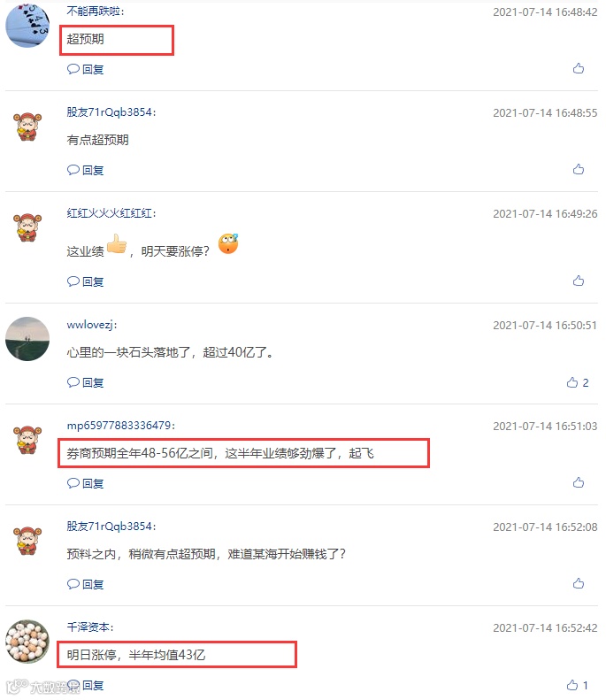Like wwlovezj's comment with 2 likes
Viewport: 606px width, 700px height.
click(x=578, y=382)
